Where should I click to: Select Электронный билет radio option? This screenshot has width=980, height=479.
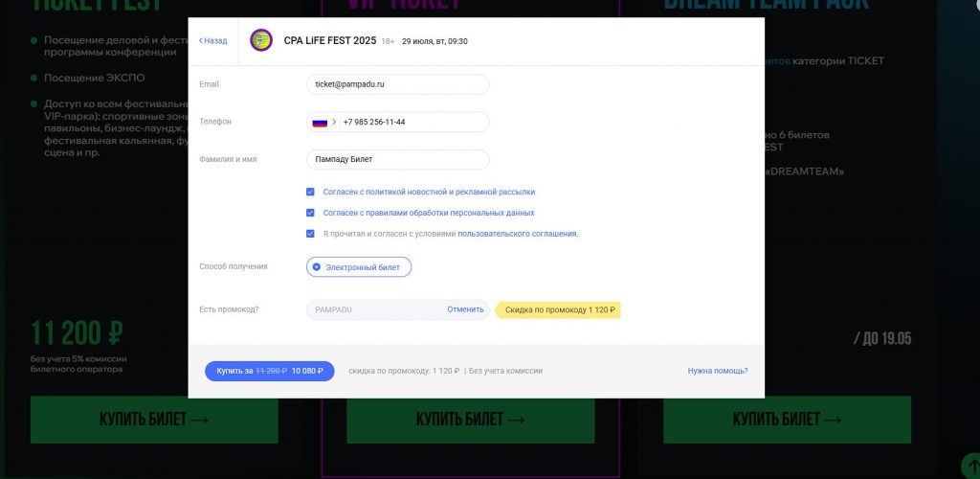(359, 267)
